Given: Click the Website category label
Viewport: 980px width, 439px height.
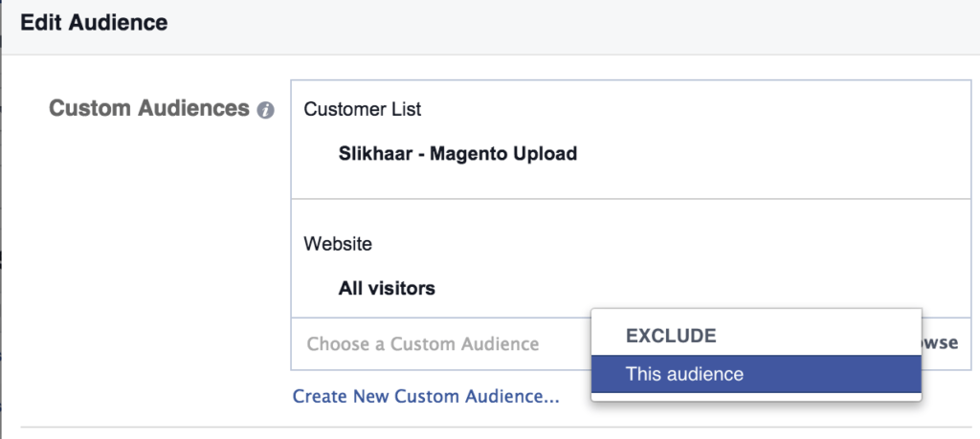Looking at the screenshot, I should (x=338, y=244).
